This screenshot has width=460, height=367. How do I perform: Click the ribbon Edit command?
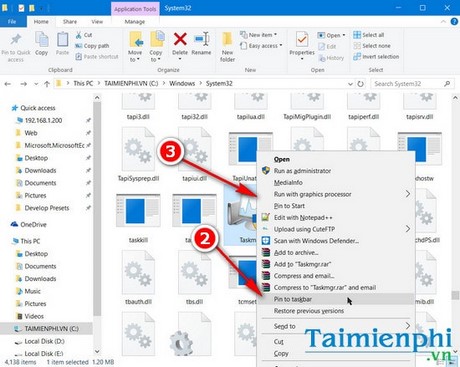pyautogui.click(x=327, y=46)
